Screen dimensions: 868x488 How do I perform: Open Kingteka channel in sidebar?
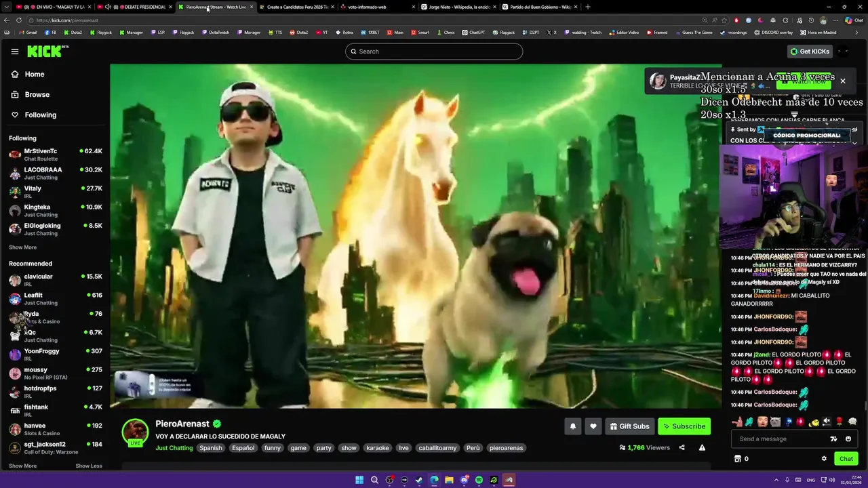56,211
